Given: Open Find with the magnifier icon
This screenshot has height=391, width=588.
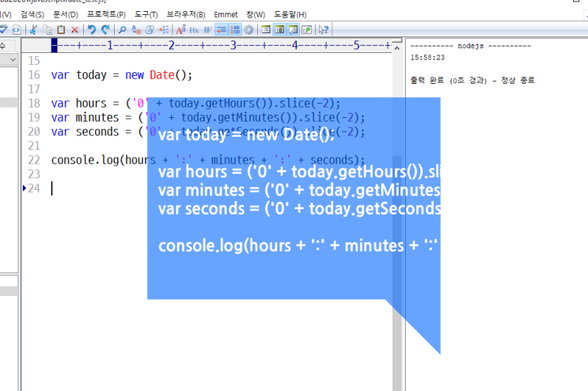Looking at the screenshot, I should (122, 29).
